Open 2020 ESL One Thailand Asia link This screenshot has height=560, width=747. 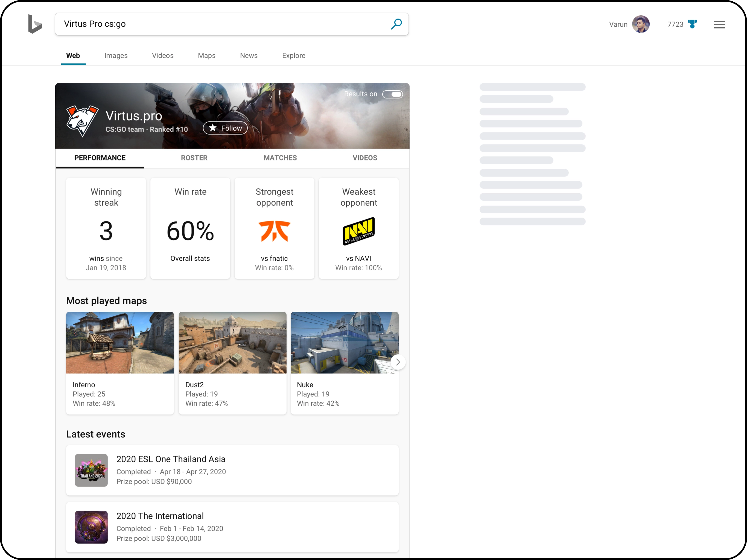click(171, 459)
